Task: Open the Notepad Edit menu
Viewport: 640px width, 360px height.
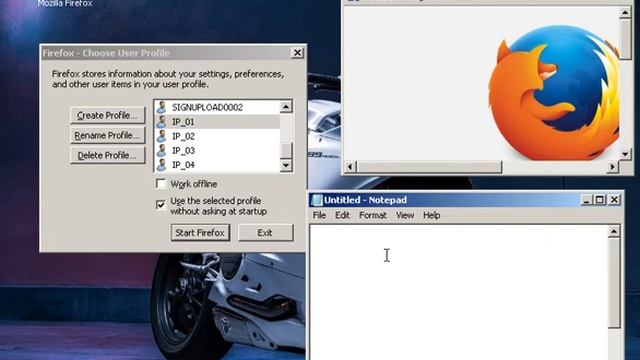Action: (342, 215)
